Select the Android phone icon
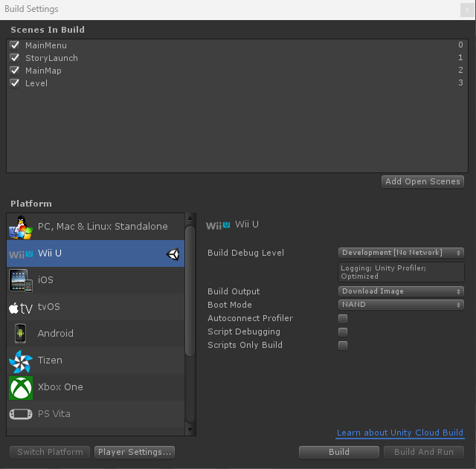Image resolution: width=476 pixels, height=469 pixels. 20,334
